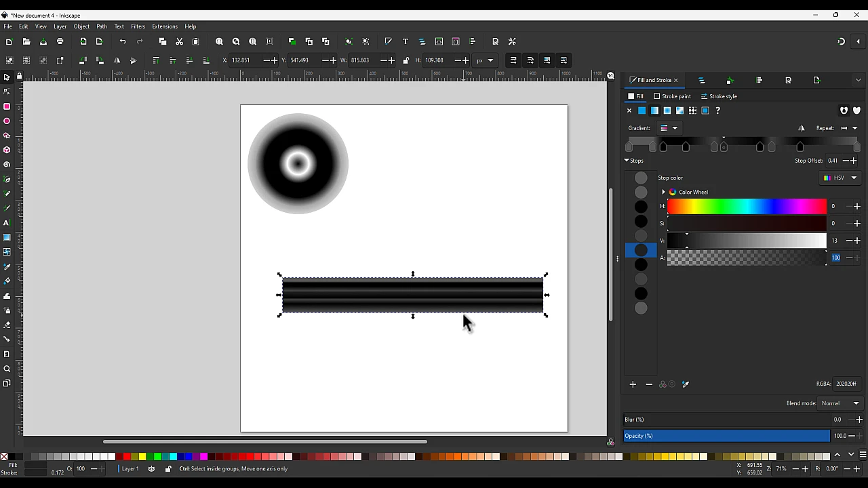Select the highlighted blue stop in list
This screenshot has height=488, width=868.
click(x=641, y=250)
